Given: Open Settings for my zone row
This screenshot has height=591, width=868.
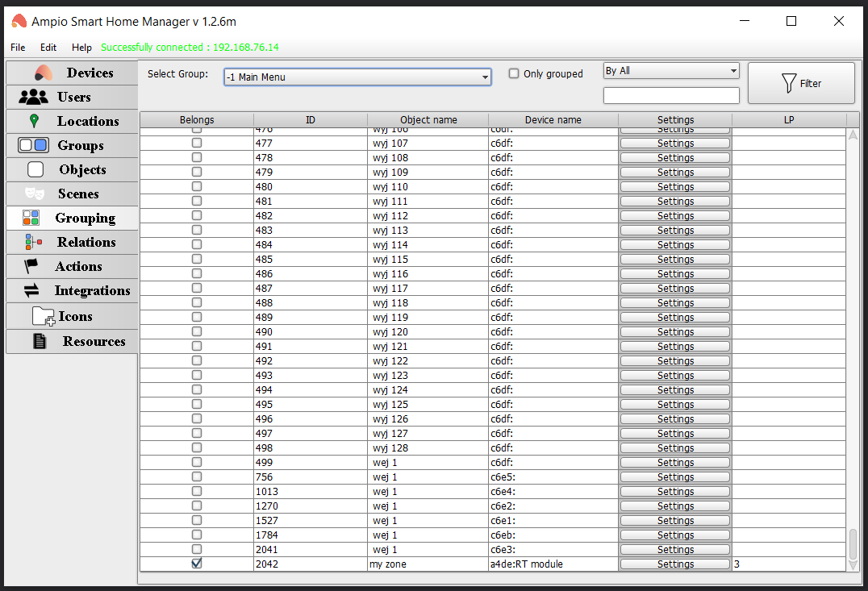Looking at the screenshot, I should pos(675,564).
